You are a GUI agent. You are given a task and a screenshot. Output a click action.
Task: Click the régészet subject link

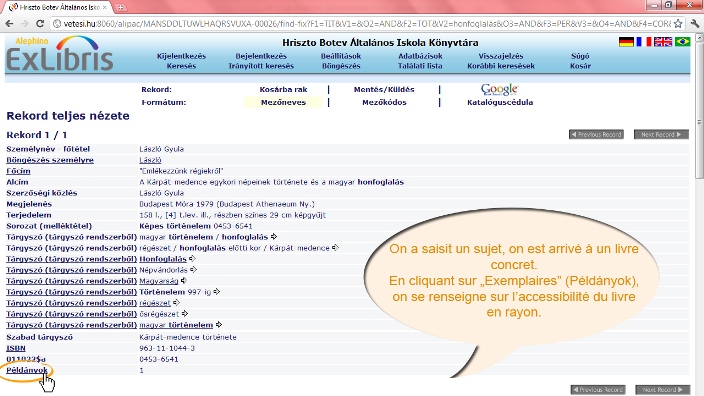point(155,303)
